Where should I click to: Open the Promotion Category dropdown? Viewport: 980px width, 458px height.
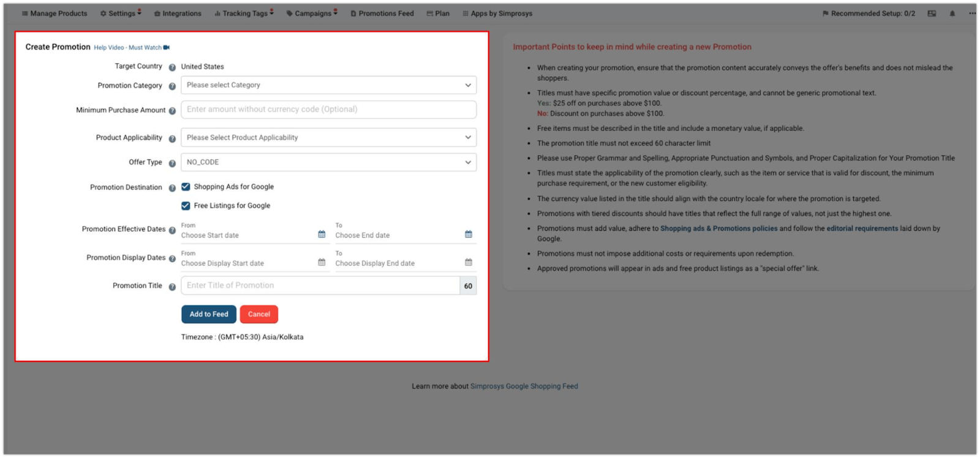[329, 85]
